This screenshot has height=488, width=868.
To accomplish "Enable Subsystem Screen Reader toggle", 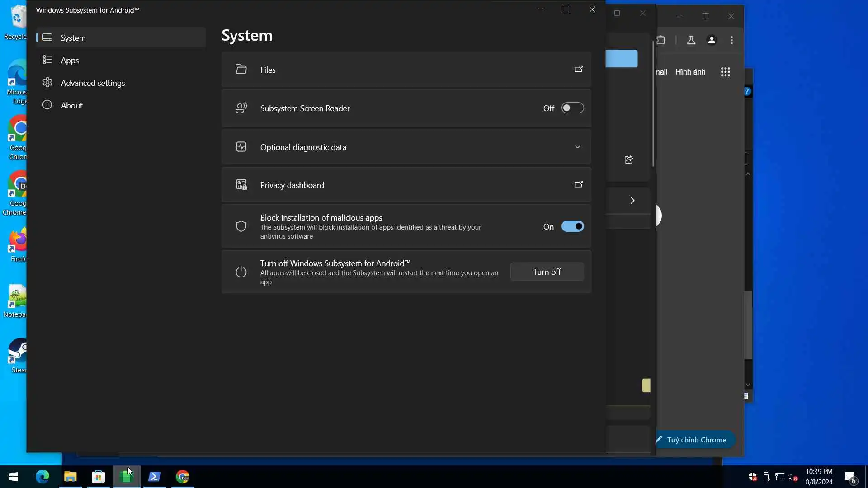I will [x=572, y=108].
